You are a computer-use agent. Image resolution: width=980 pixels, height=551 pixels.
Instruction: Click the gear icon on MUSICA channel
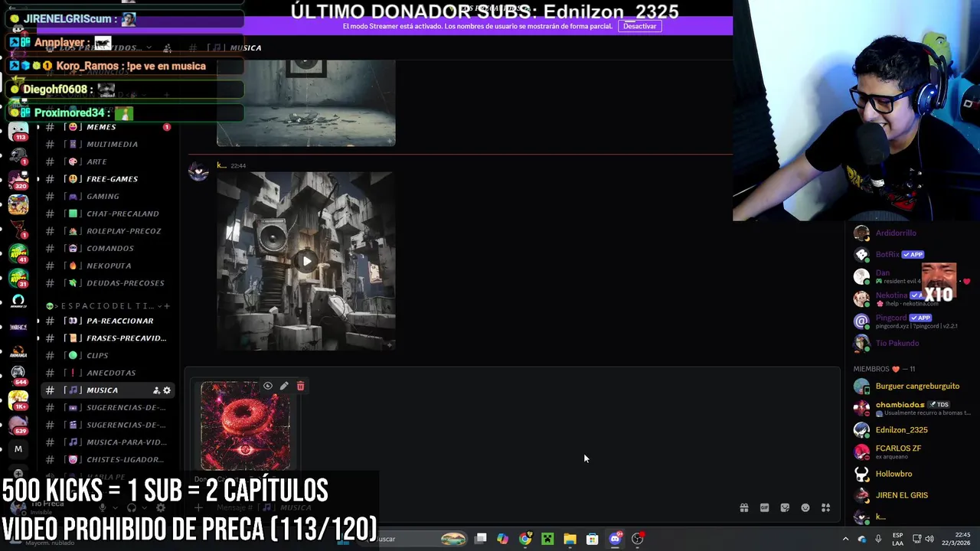point(167,390)
